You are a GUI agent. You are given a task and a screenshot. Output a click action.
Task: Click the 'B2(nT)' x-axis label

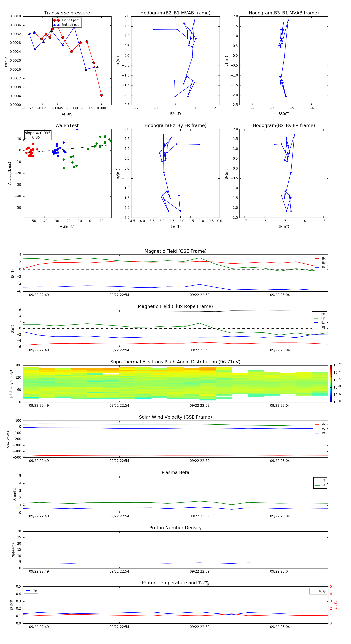175,114
